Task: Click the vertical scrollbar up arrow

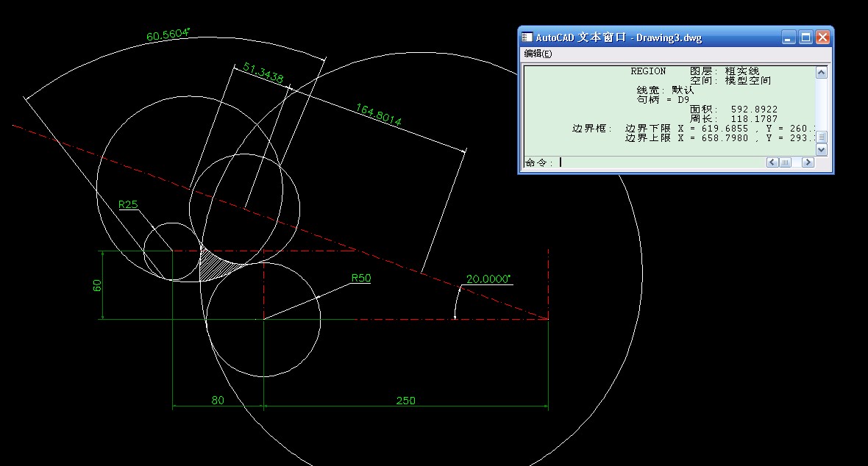Action: (822, 73)
